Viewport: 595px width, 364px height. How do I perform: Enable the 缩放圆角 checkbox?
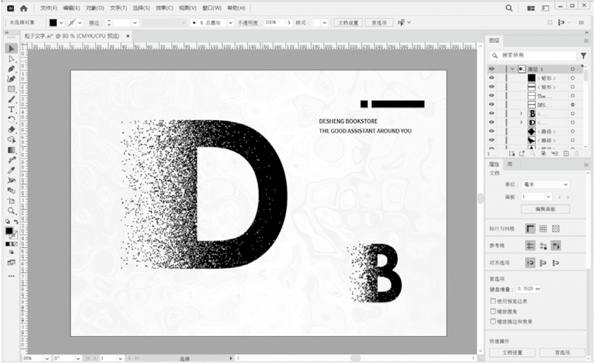point(493,311)
